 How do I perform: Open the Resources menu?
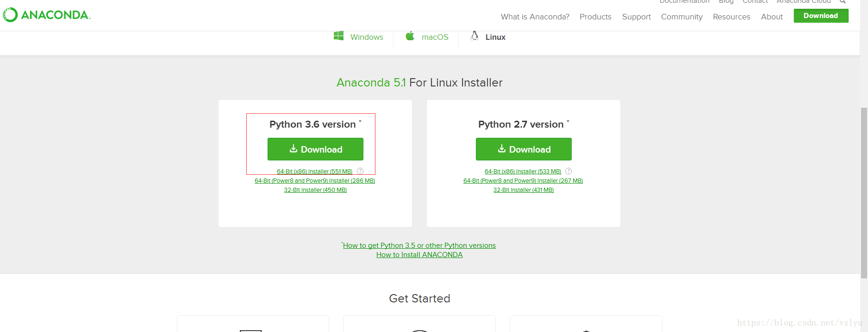pos(731,17)
